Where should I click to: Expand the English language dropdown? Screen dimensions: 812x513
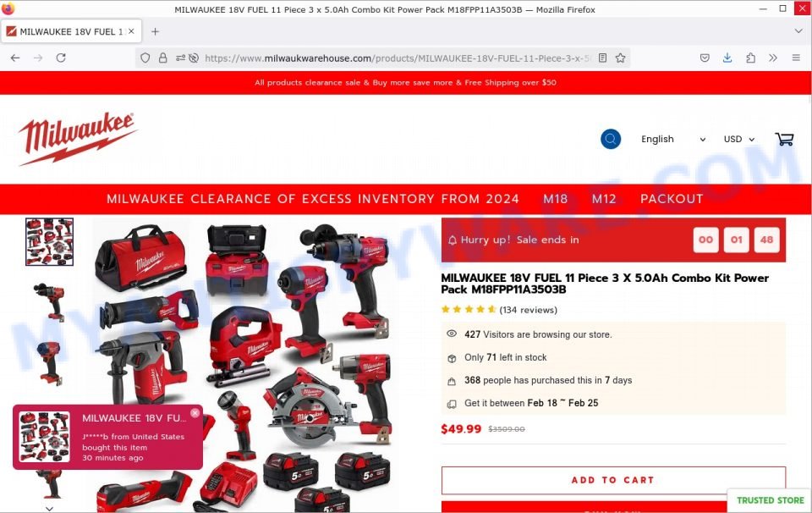(x=672, y=139)
